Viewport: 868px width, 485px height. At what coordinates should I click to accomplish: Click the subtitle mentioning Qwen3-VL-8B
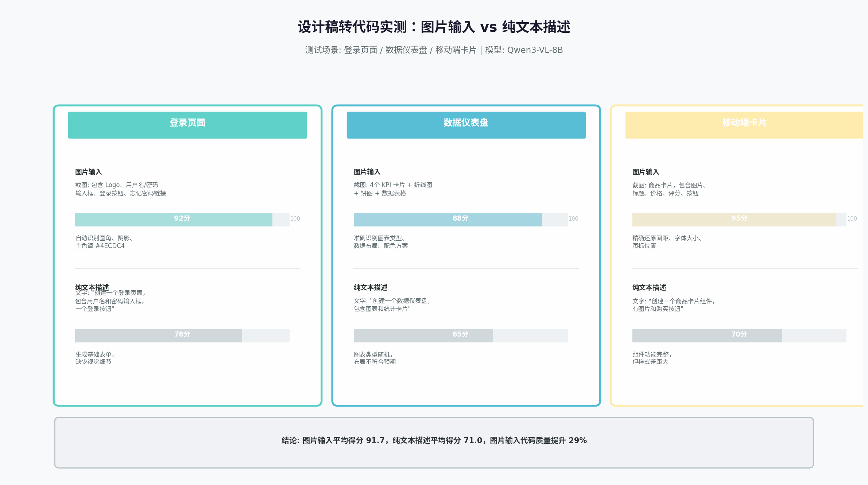pos(434,50)
